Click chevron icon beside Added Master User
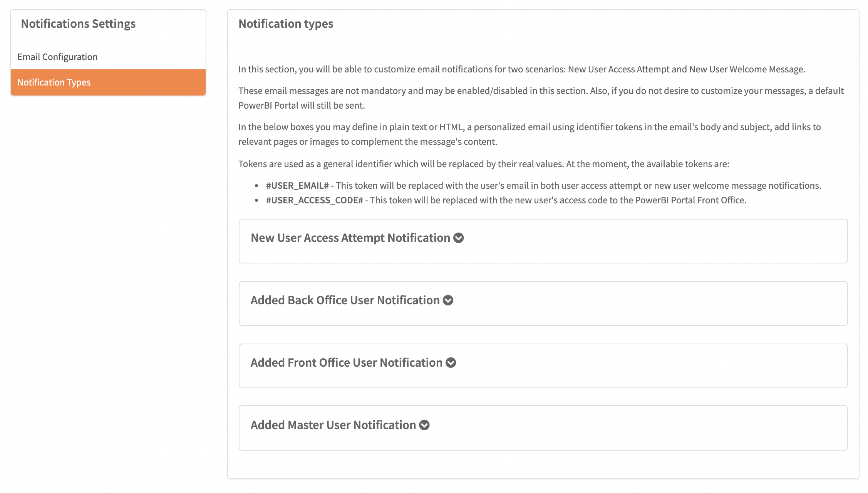Viewport: 868px width, 493px height. pos(424,425)
